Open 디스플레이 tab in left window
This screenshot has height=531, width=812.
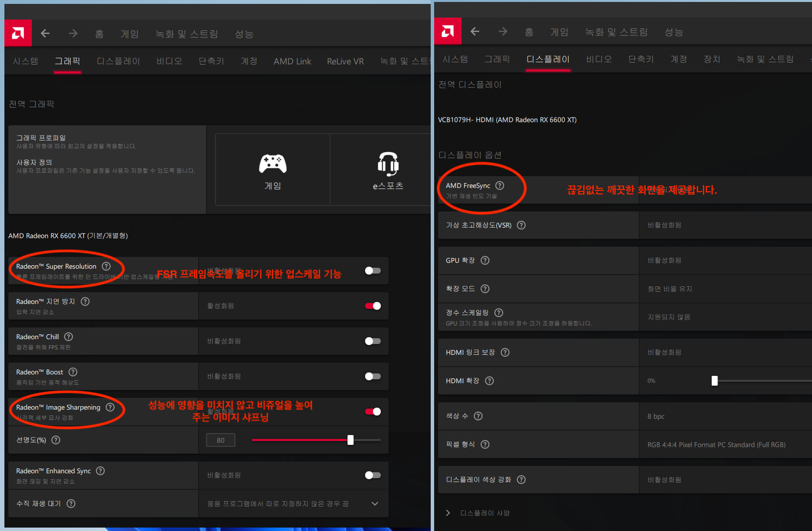point(118,61)
